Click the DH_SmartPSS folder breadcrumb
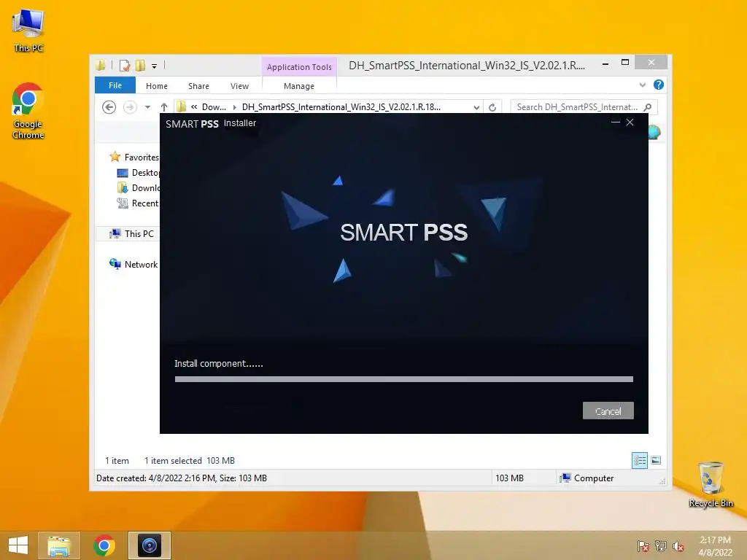Viewport: 747px width, 560px height. coord(341,107)
